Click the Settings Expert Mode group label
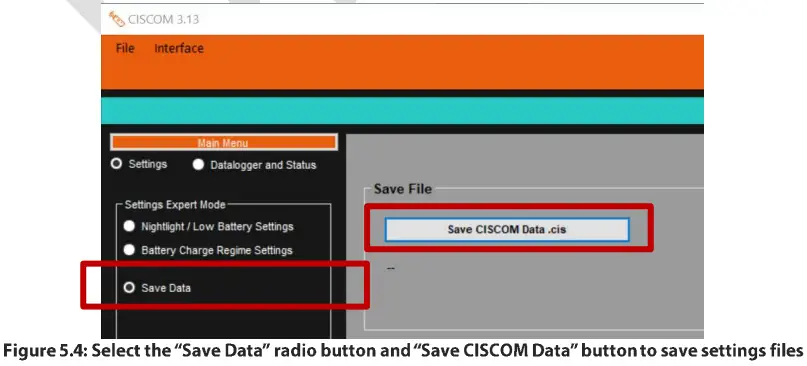 click(x=175, y=205)
